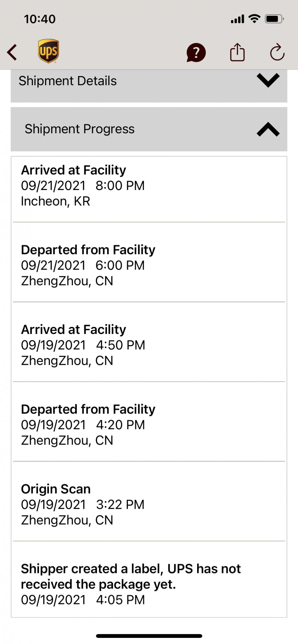
Task: Tap the back arrow icon
Action: coord(12,52)
